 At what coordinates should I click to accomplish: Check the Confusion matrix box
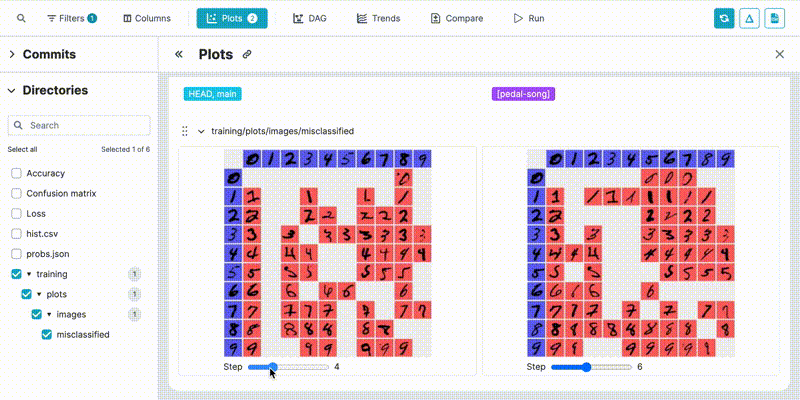coord(16,193)
